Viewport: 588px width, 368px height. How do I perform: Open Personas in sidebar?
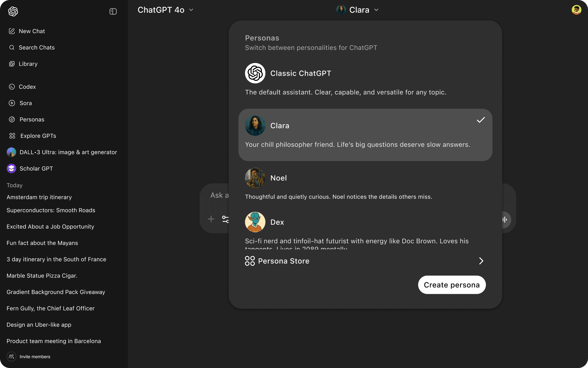[26, 119]
